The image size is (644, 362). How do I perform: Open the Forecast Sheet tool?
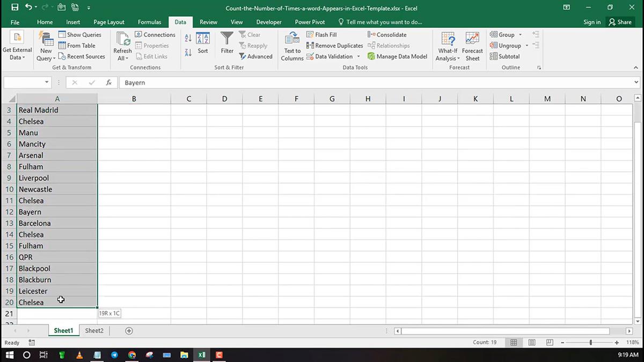pyautogui.click(x=472, y=46)
